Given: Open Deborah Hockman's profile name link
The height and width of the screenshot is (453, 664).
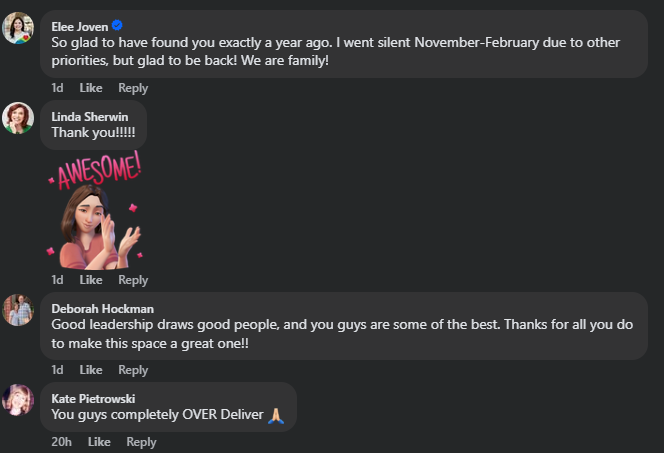Looking at the screenshot, I should [x=102, y=308].
